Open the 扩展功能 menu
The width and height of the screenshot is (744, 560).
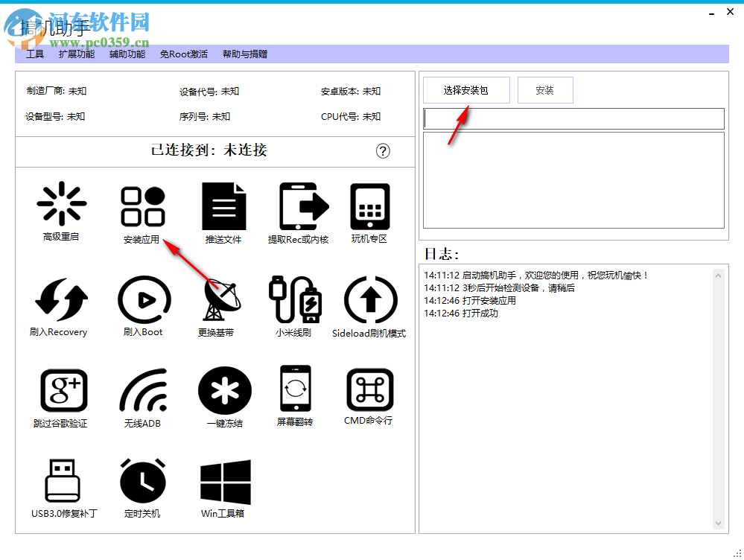coord(77,54)
